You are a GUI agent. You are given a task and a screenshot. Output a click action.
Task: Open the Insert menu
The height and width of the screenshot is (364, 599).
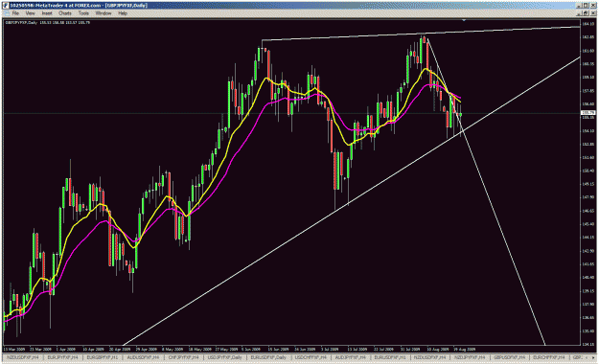pyautogui.click(x=47, y=13)
